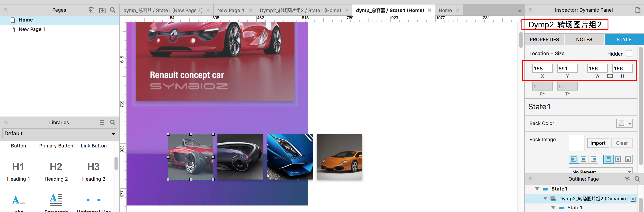Select the Button widget in Libraries

pos(18,146)
